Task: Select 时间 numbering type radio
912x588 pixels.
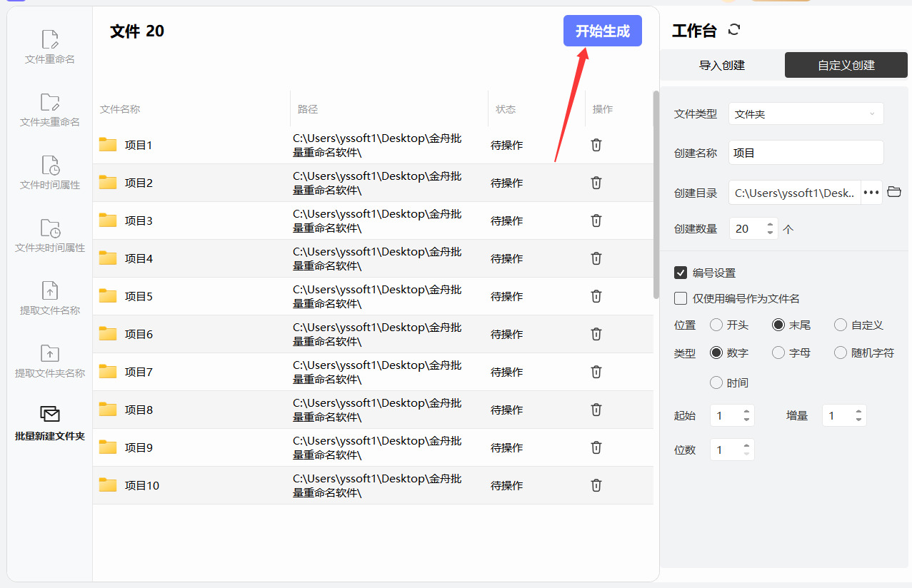Action: 716,383
